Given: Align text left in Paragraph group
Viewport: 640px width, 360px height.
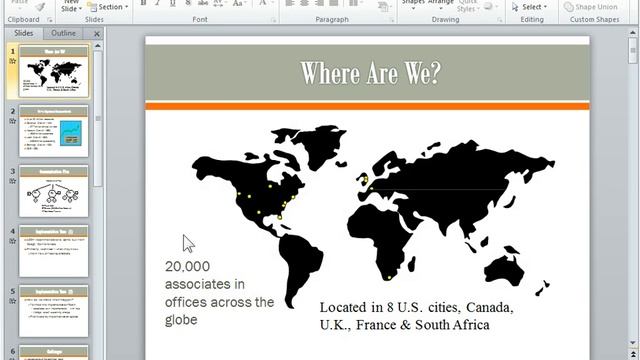Looking at the screenshot, I should pos(289,3).
